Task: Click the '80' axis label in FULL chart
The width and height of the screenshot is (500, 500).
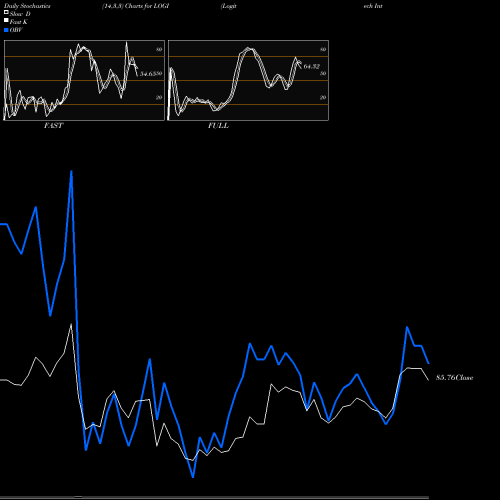Action: click(x=323, y=50)
